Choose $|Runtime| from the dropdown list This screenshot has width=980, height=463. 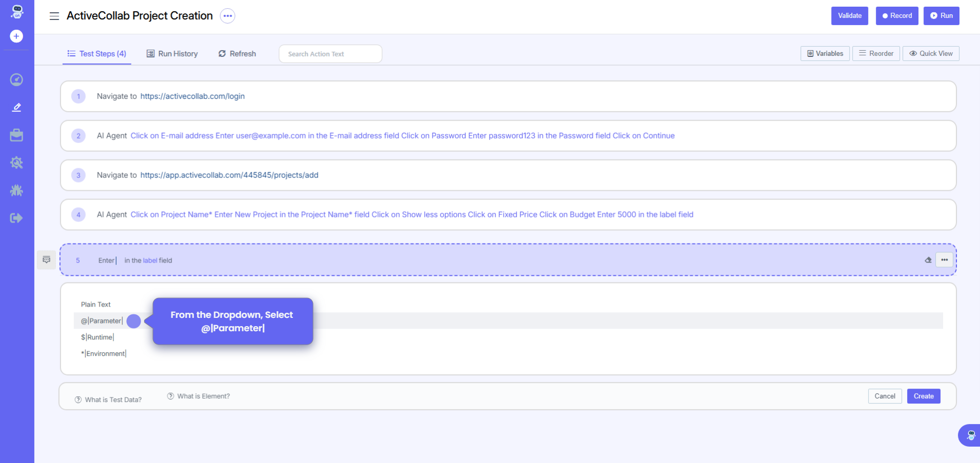point(97,337)
